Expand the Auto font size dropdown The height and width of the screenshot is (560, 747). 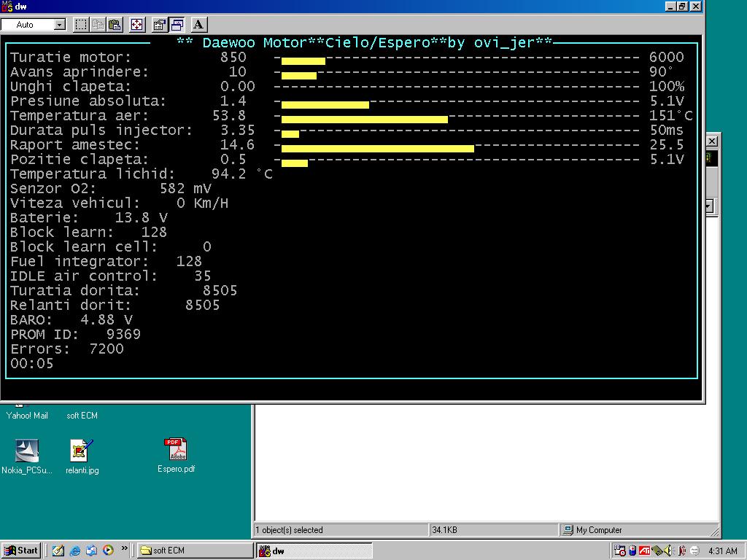click(60, 25)
